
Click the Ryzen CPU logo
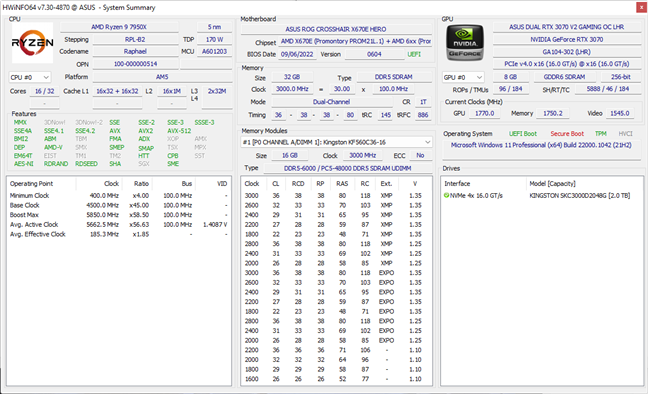click(32, 43)
